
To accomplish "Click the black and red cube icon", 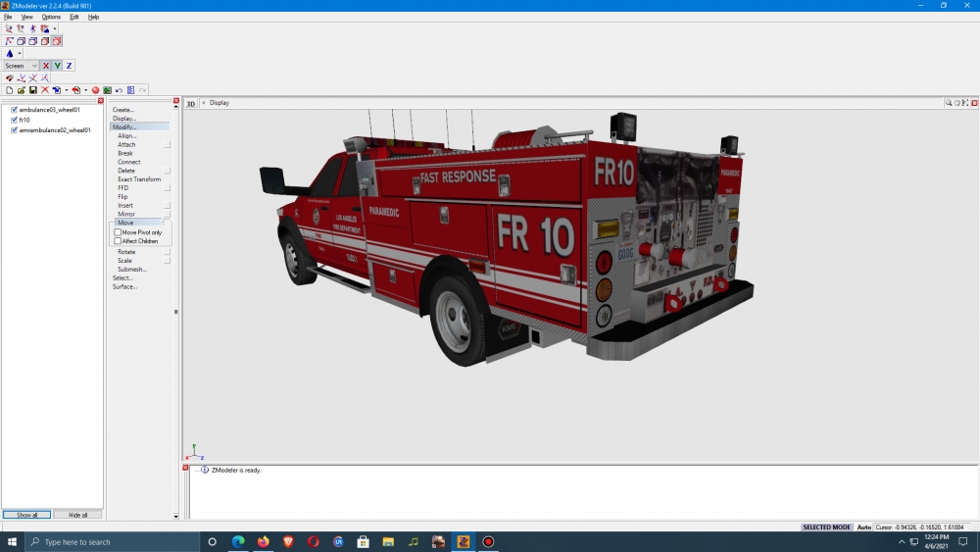I will [x=45, y=41].
